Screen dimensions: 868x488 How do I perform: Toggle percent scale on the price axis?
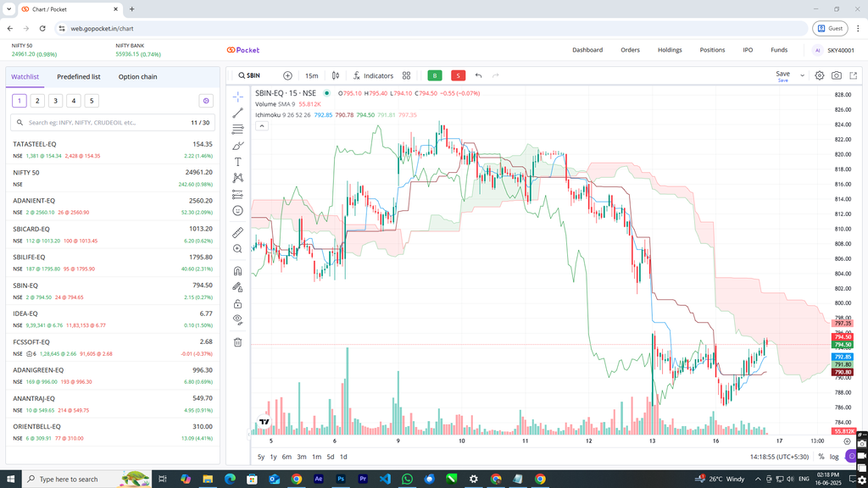(821, 457)
